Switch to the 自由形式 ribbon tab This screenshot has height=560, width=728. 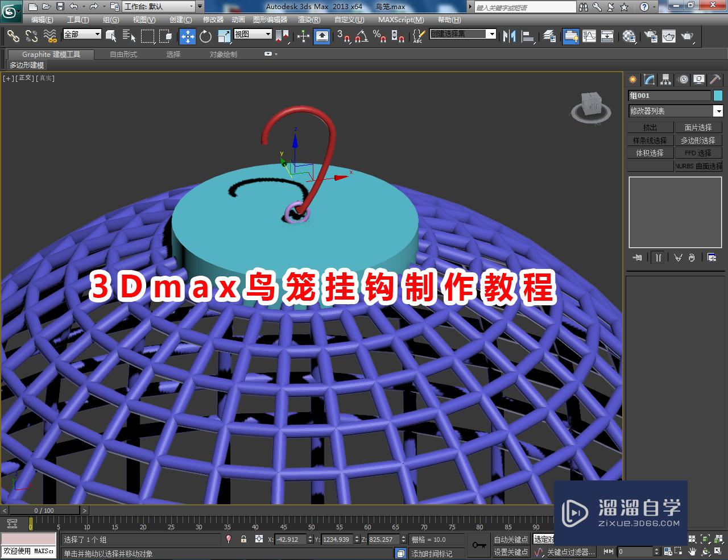tap(123, 55)
